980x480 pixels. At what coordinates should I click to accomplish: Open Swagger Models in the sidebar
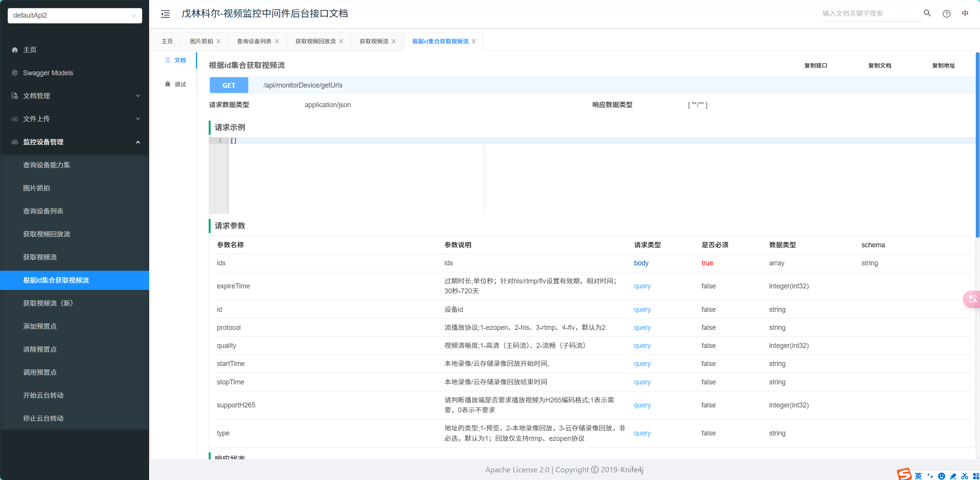48,73
